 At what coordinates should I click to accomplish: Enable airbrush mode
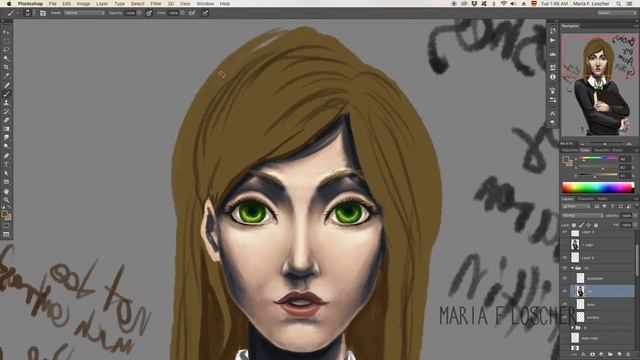pos(192,13)
